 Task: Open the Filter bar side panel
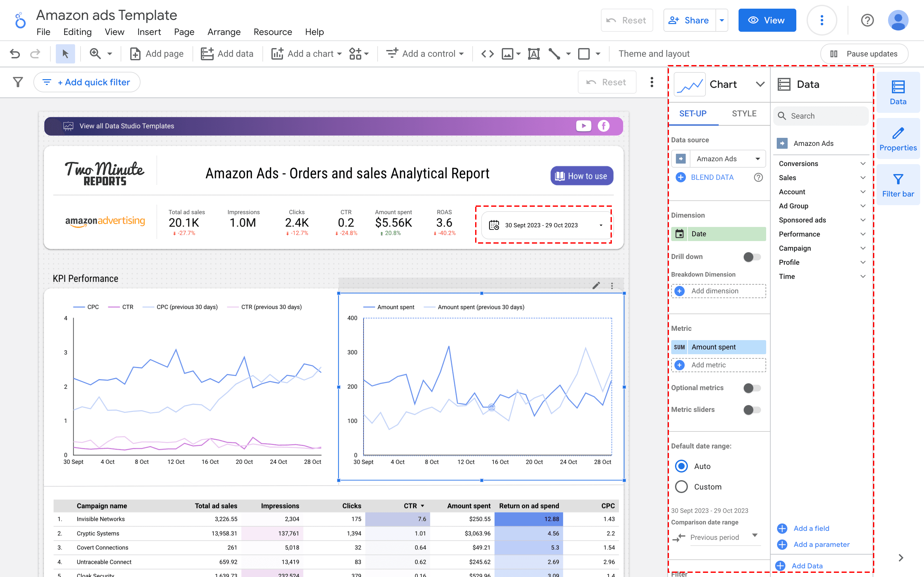point(898,185)
